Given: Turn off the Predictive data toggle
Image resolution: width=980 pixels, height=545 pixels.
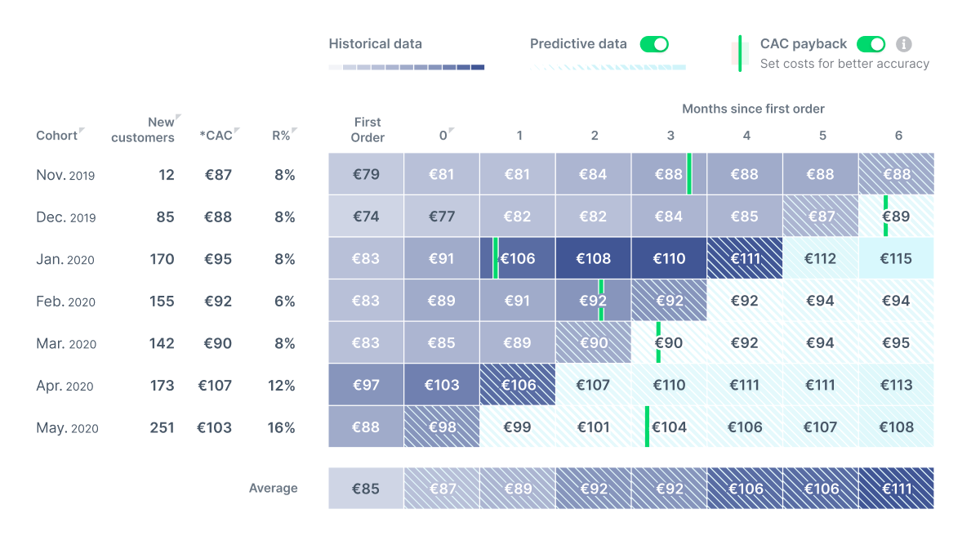Looking at the screenshot, I should 654,44.
